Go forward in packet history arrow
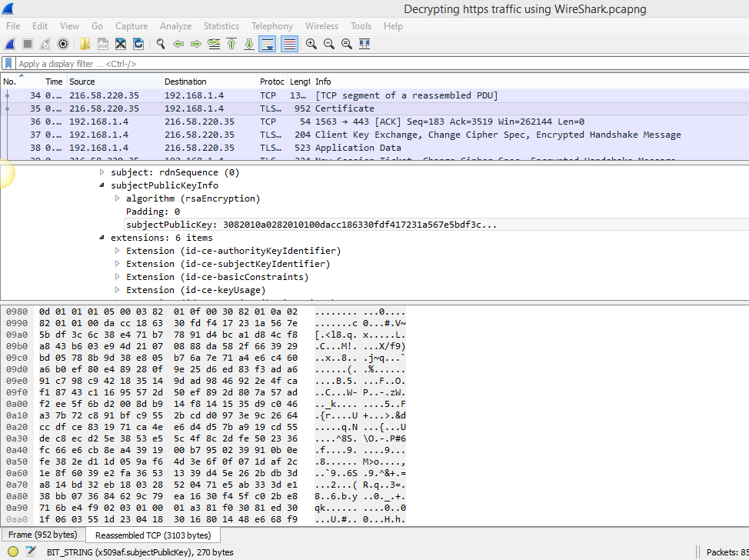This screenshot has height=560, width=749. (x=196, y=44)
